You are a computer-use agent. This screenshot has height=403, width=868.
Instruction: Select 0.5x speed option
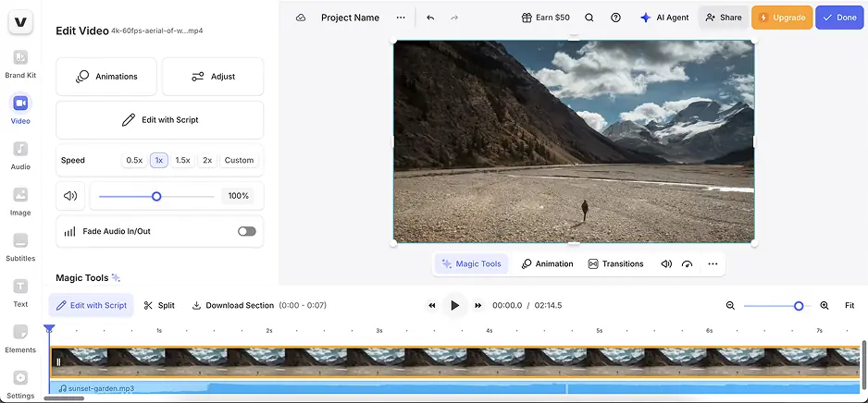(134, 160)
